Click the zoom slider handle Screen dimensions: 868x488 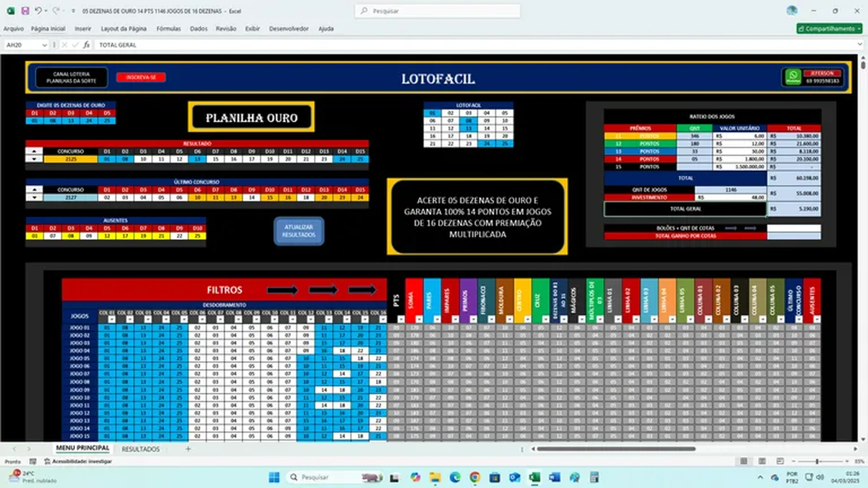817,461
